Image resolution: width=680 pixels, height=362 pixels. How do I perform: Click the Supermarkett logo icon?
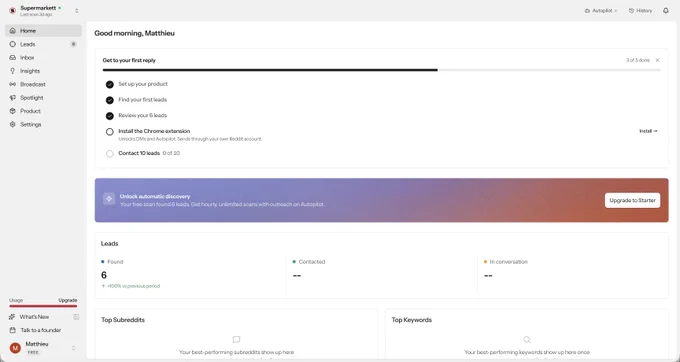[12, 10]
